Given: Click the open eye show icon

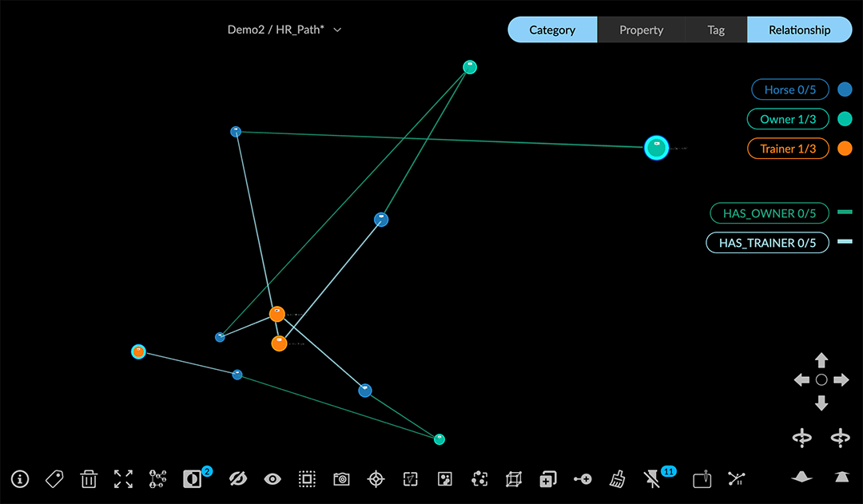Looking at the screenshot, I should point(272,478).
